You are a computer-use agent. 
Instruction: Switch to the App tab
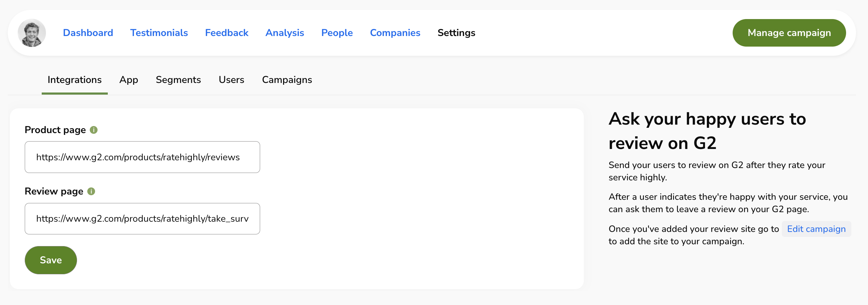[129, 80]
